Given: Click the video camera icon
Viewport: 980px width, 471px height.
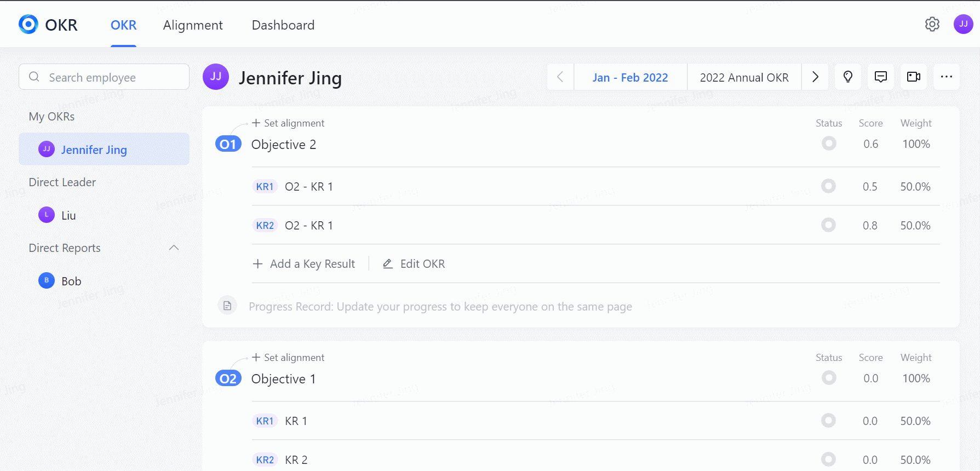Looking at the screenshot, I should (x=913, y=77).
